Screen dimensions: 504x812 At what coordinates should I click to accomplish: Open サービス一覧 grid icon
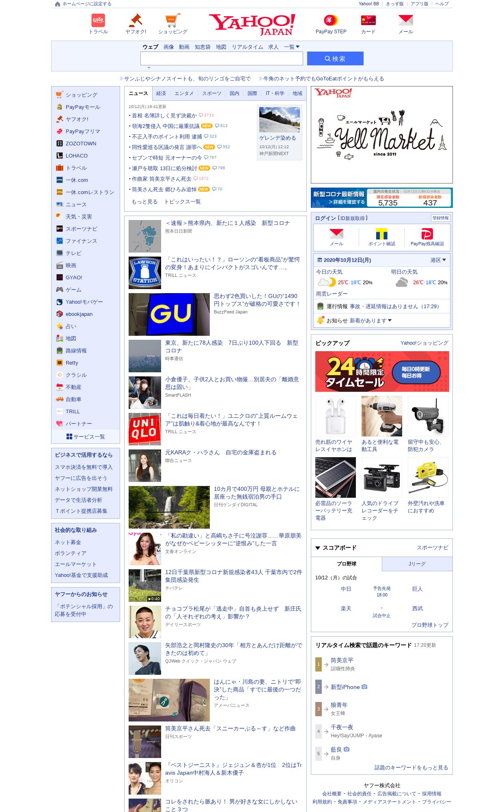pos(69,436)
